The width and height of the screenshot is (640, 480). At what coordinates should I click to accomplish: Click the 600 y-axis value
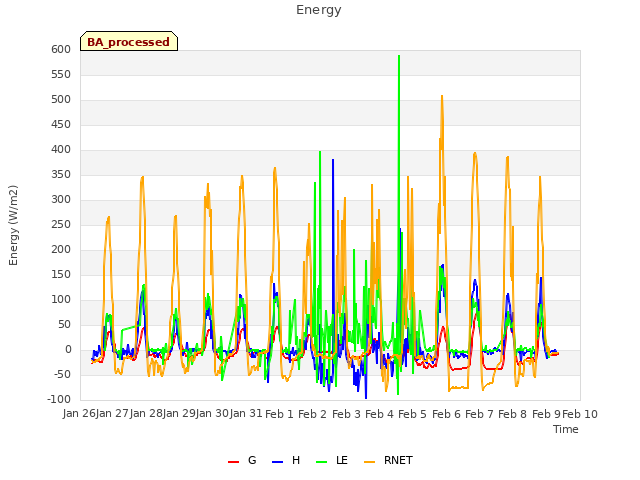pos(61,49)
